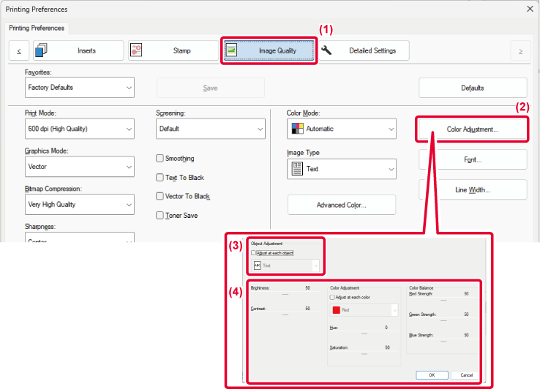Click the Stamp tab icon

point(137,50)
